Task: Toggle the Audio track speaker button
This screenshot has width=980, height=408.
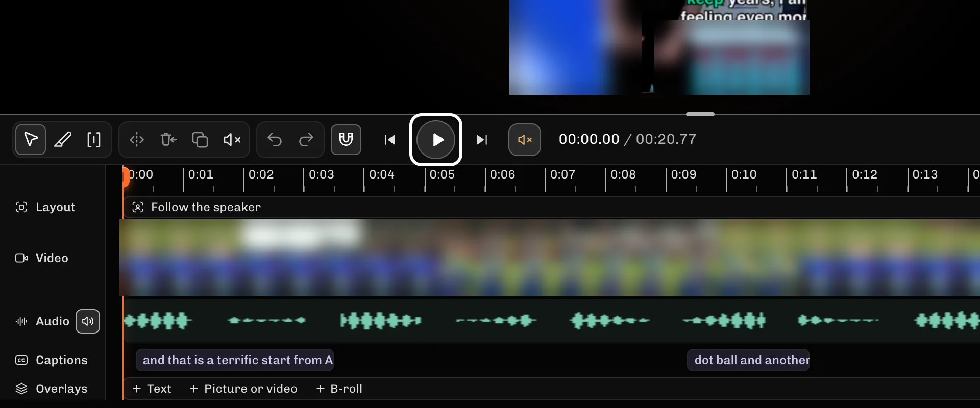Action: 88,321
